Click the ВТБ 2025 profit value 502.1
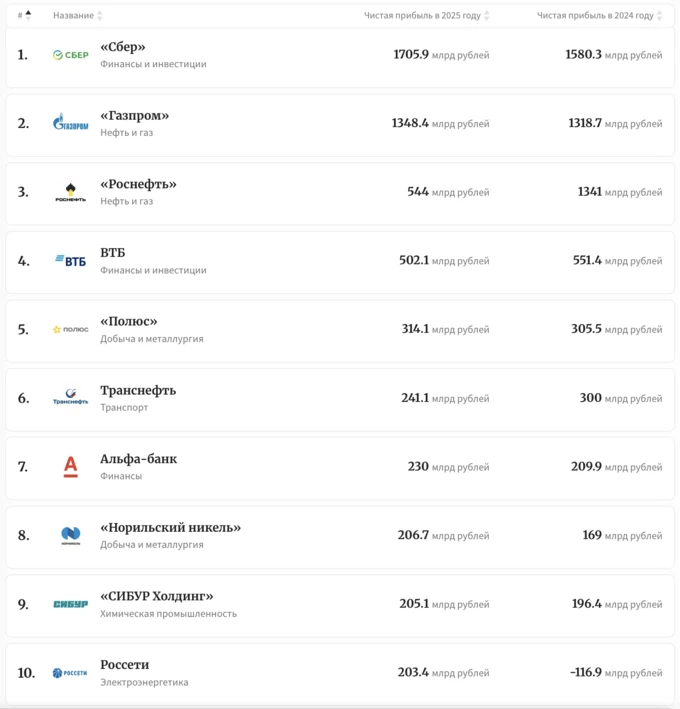This screenshot has height=709, width=680. tap(414, 260)
